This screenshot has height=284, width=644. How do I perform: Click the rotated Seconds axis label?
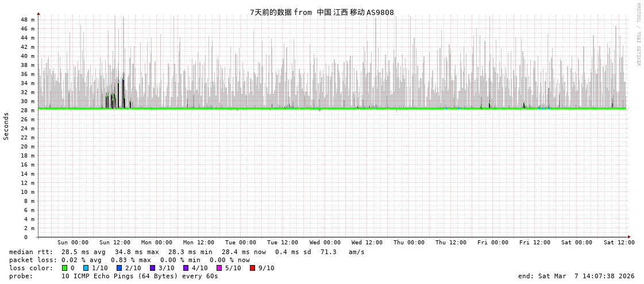click(x=6, y=126)
